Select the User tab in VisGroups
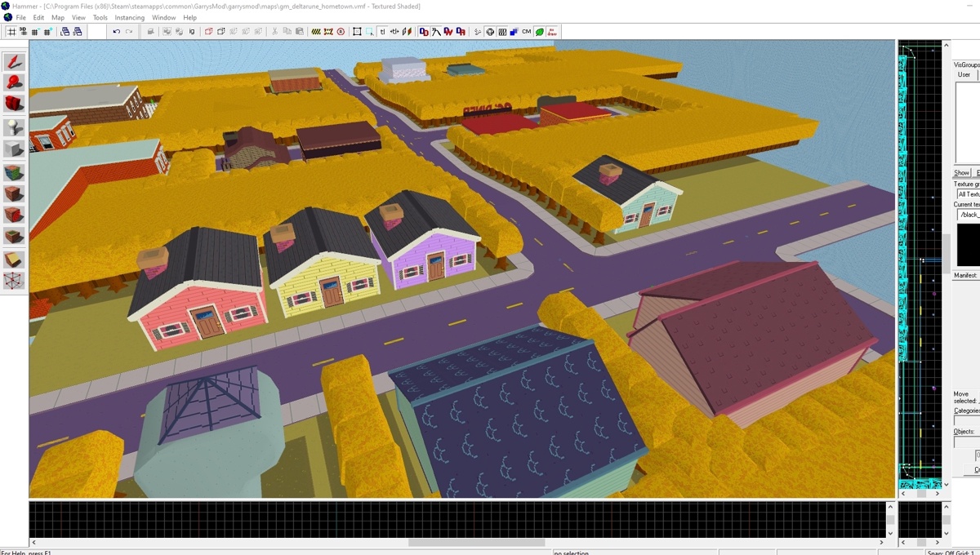The width and height of the screenshot is (980, 555). click(x=964, y=74)
